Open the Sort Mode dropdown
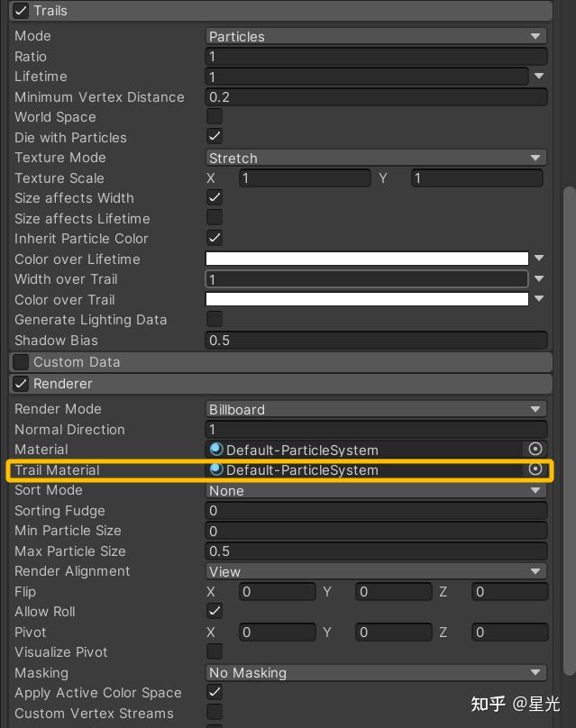The image size is (576, 728). pos(376,490)
